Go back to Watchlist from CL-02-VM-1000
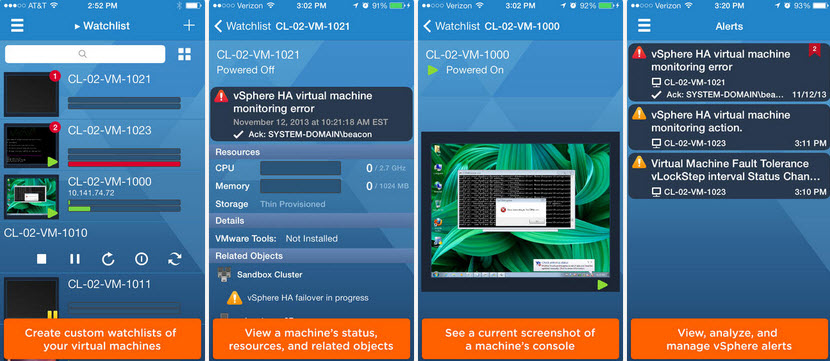This screenshot has height=361, width=830. (452, 26)
